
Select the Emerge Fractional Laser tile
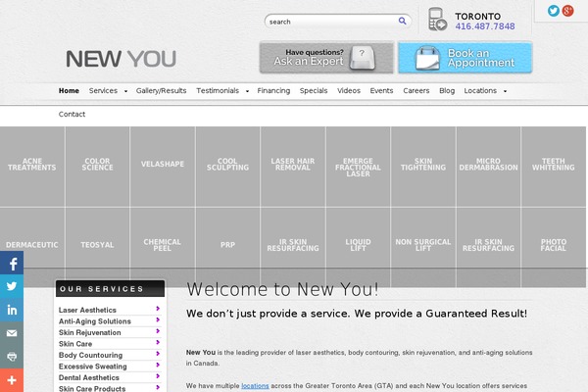(358, 167)
